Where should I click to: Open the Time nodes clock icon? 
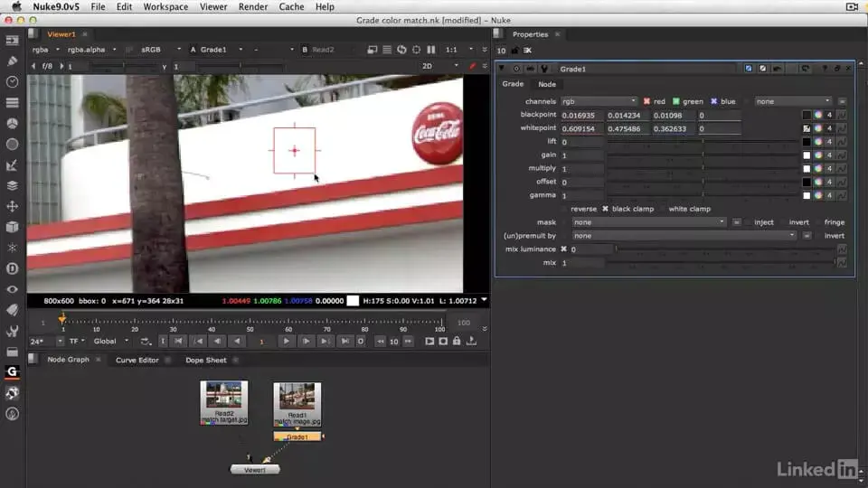coord(12,82)
